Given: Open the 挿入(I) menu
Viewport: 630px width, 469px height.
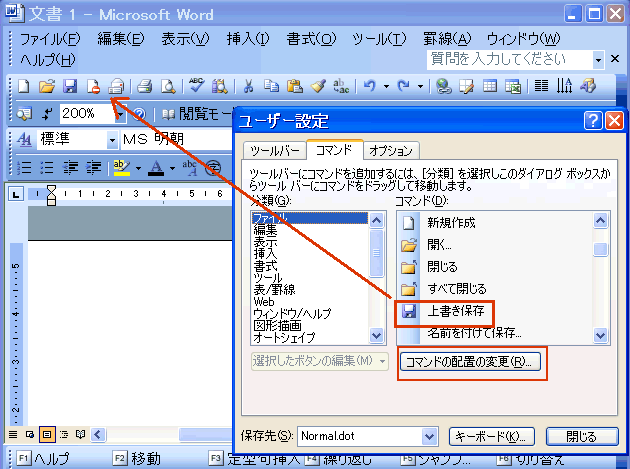Looking at the screenshot, I should 248,39.
